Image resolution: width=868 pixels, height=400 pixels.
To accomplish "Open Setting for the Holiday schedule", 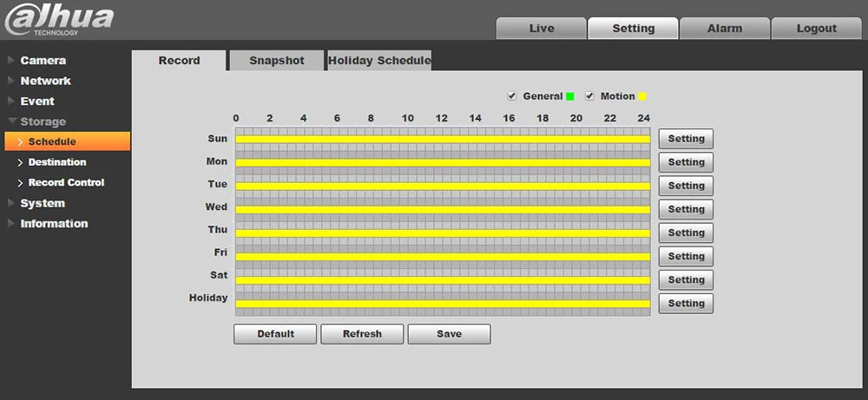I will pyautogui.click(x=686, y=303).
